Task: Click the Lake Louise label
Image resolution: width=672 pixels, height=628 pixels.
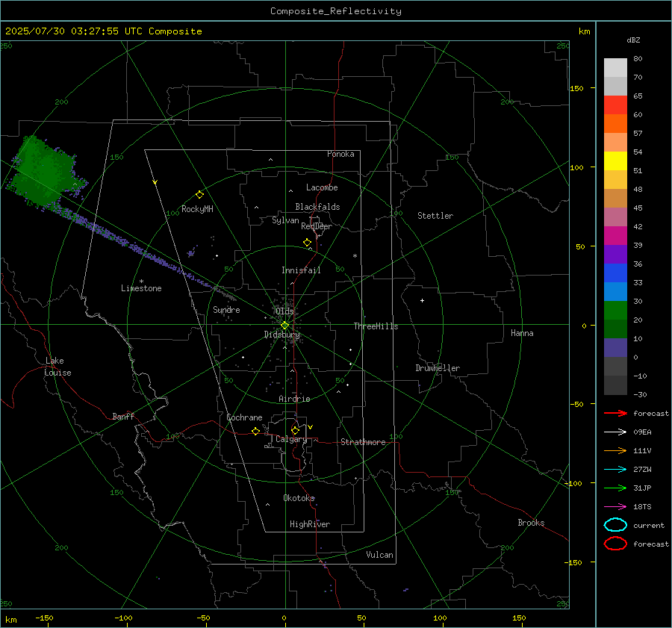Action: pyautogui.click(x=57, y=367)
